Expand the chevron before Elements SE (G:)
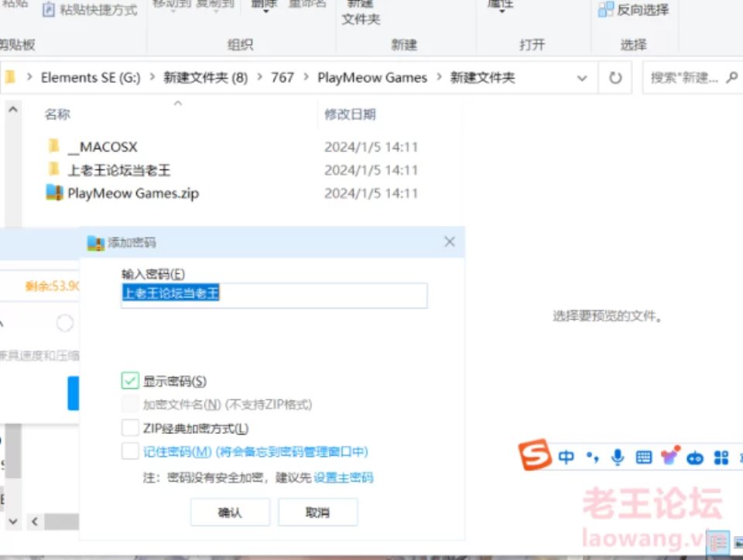The height and width of the screenshot is (560, 743). [29, 77]
